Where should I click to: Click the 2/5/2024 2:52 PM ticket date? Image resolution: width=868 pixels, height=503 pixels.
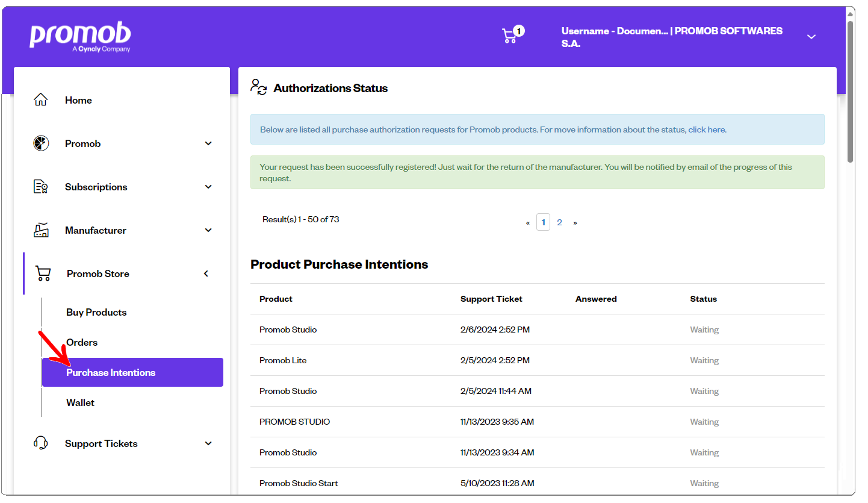(495, 360)
